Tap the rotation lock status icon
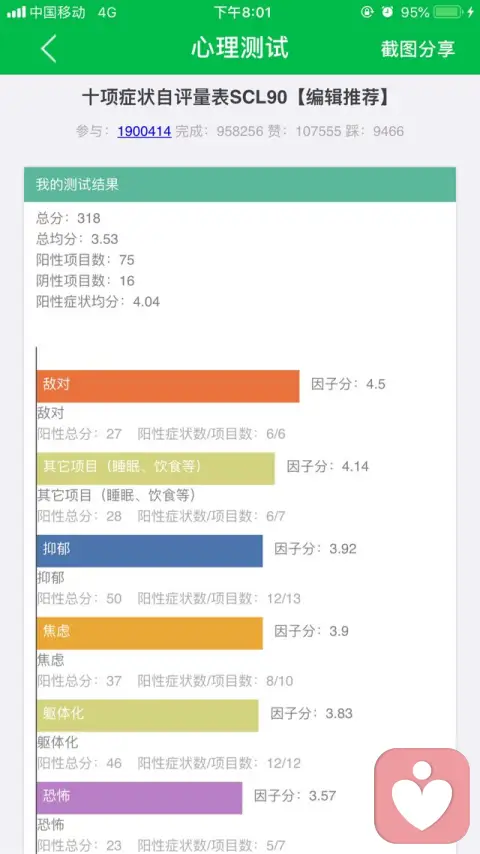 [367, 12]
